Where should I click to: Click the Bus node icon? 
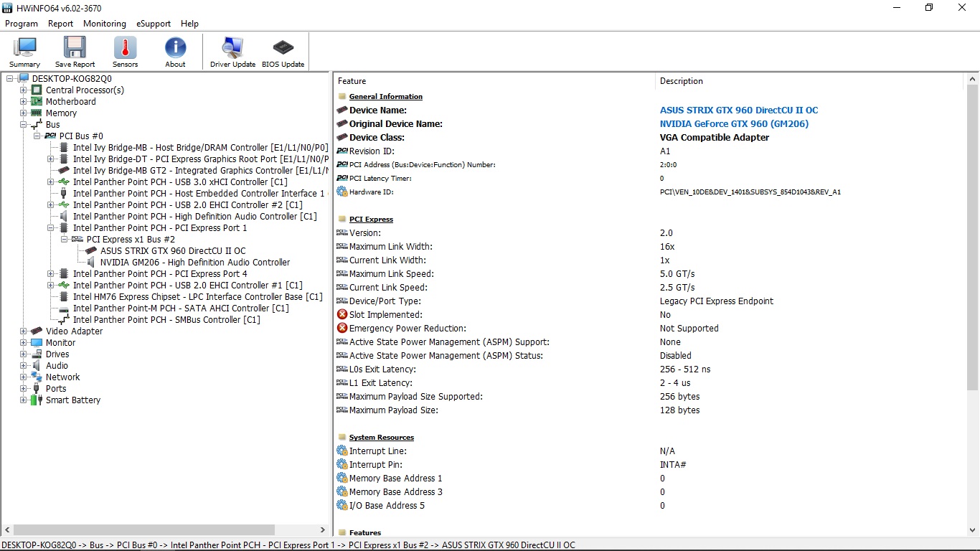tap(37, 125)
